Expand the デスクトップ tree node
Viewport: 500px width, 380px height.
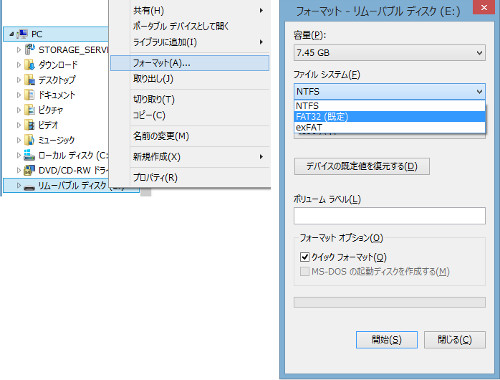click(19, 80)
